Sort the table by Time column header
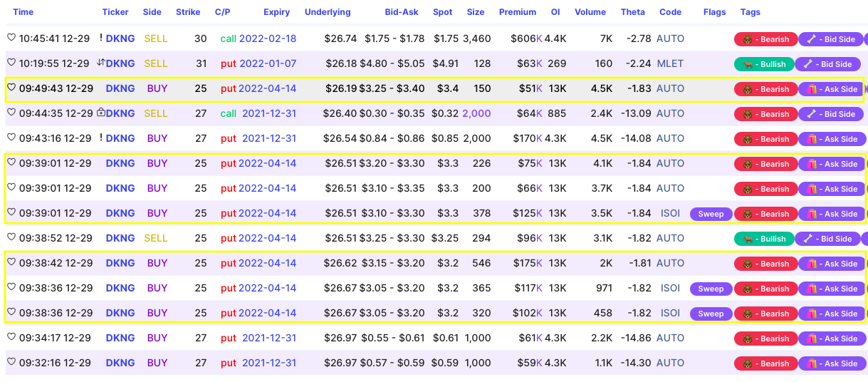Viewport: 868px width, 382px height. click(x=23, y=12)
